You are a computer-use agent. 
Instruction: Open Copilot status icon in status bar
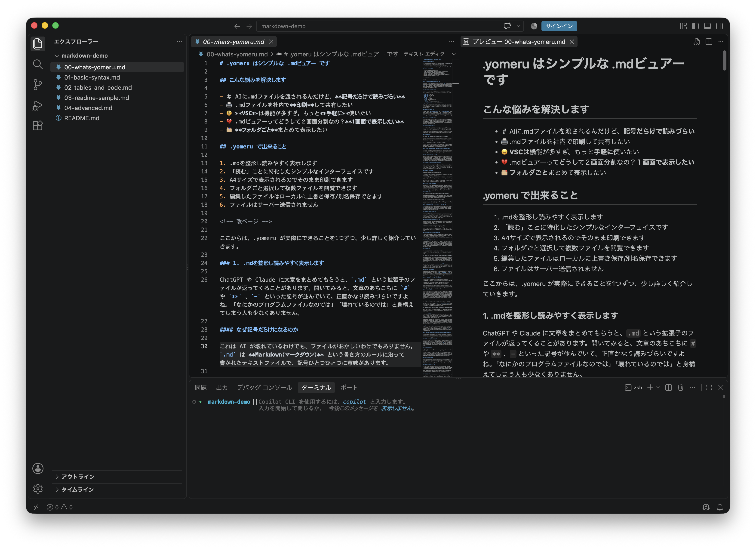(x=706, y=507)
